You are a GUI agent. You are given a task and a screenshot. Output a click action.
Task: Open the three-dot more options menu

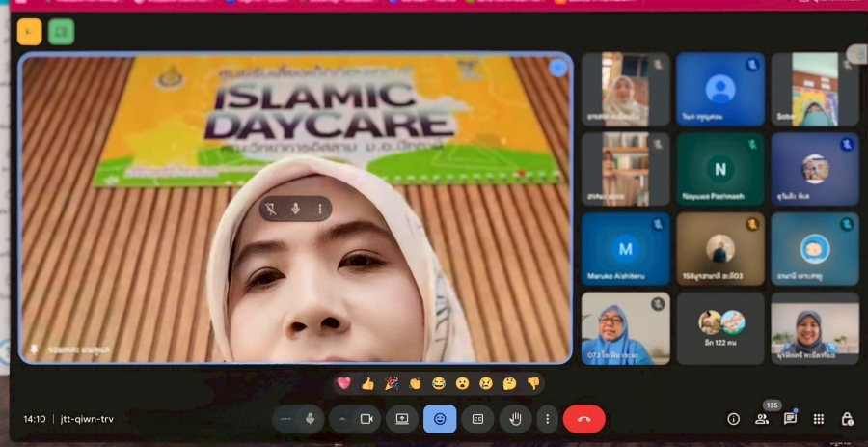tap(548, 419)
